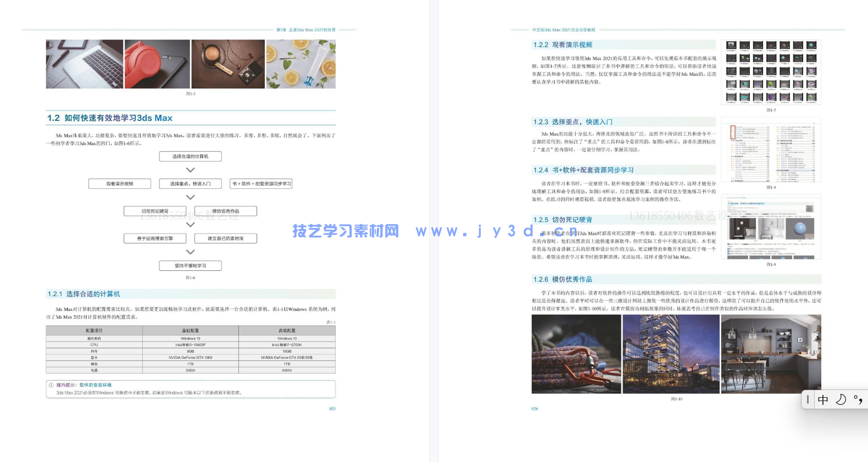Click page number 026

coord(535,409)
